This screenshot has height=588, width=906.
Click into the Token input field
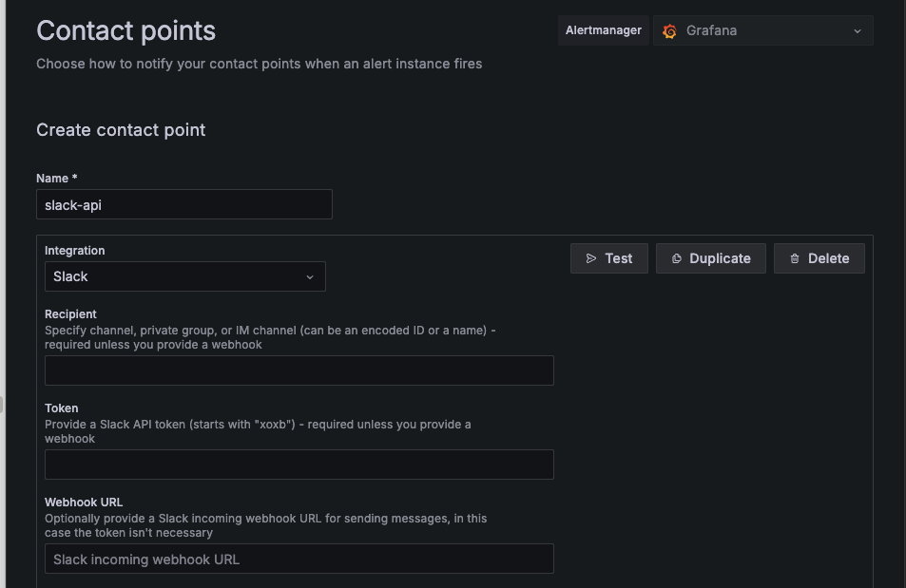click(299, 465)
